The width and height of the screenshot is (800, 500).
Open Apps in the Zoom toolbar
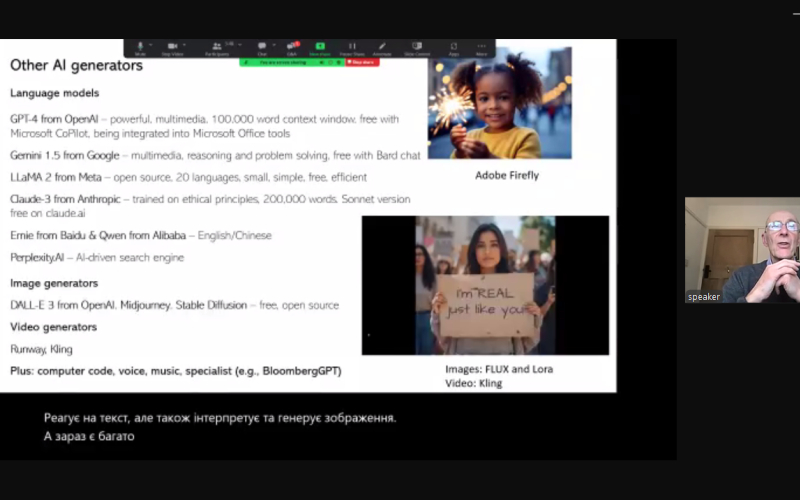(454, 48)
